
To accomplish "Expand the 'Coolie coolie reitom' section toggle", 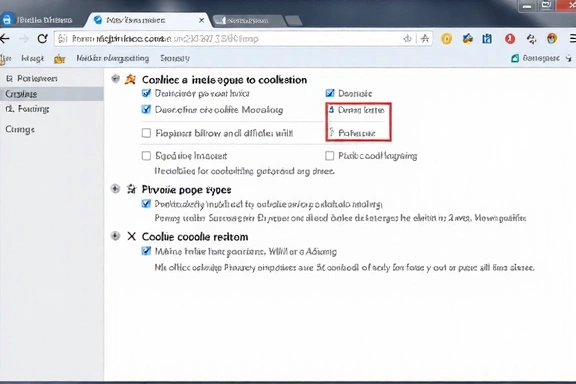I will tap(115, 236).
